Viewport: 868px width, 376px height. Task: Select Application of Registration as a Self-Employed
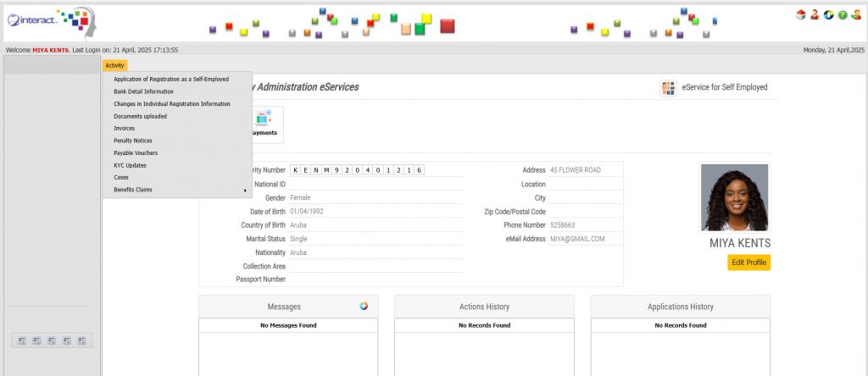171,79
